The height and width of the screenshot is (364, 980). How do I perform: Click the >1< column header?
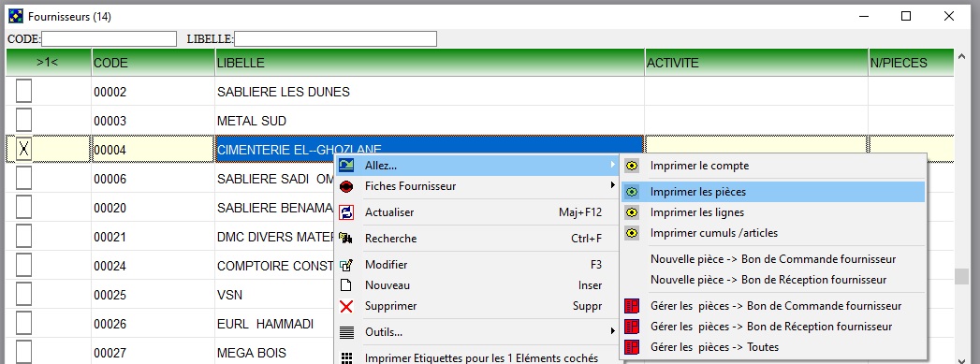tap(49, 63)
